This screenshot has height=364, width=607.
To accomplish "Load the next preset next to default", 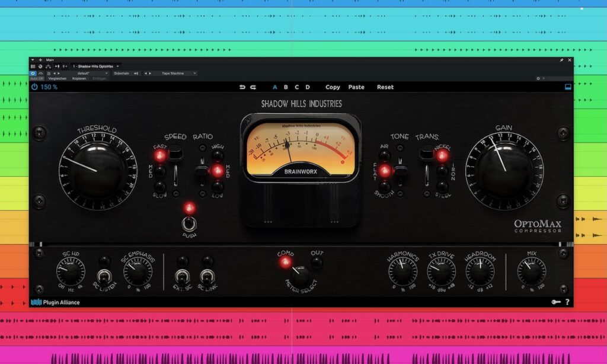I will click(59, 73).
